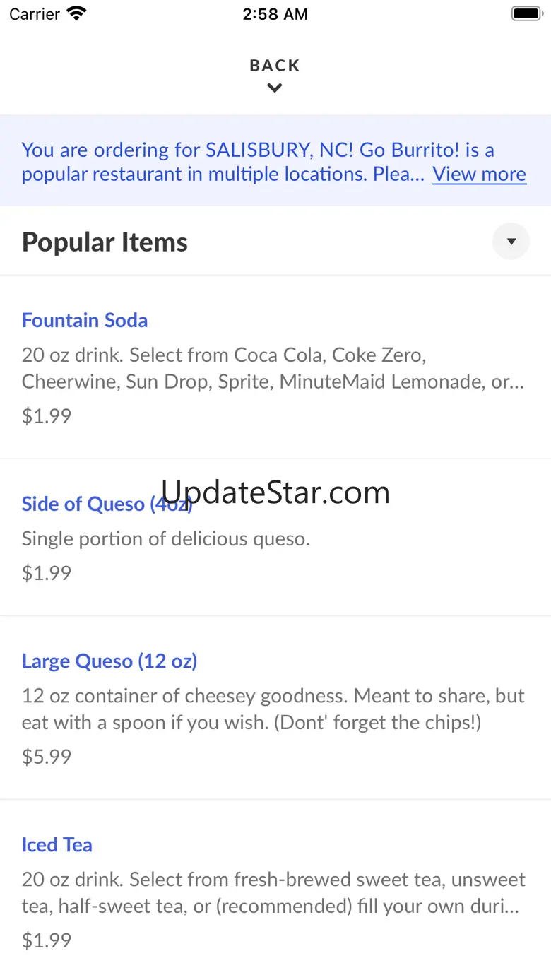This screenshot has height=980, width=551.
Task: Tap the Popular Items section heading
Action: pyautogui.click(x=105, y=242)
